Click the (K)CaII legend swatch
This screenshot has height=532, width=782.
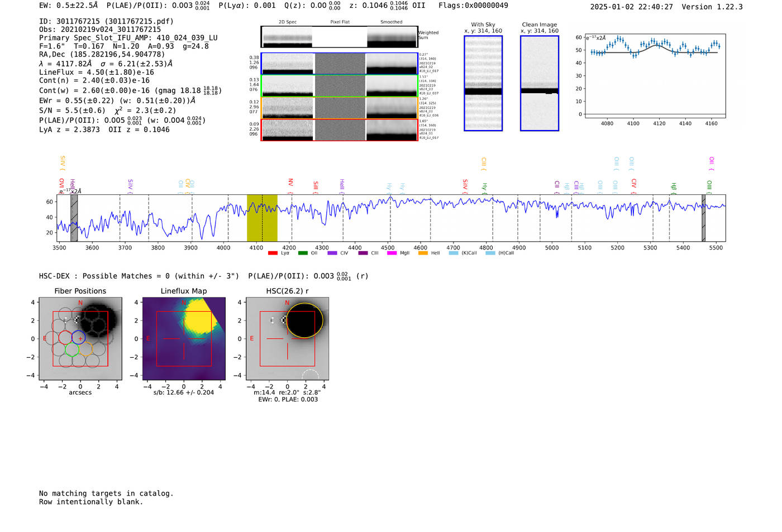(454, 253)
